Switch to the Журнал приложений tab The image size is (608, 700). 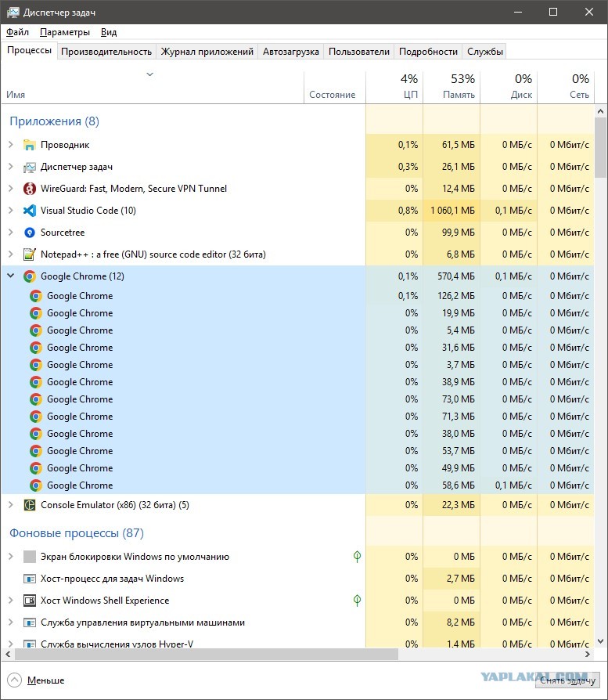(207, 52)
